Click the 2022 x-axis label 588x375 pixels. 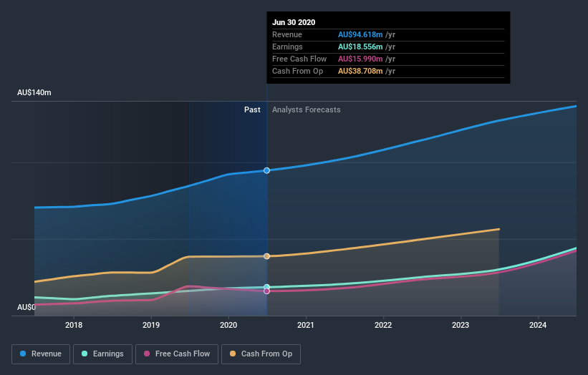pyautogui.click(x=383, y=325)
